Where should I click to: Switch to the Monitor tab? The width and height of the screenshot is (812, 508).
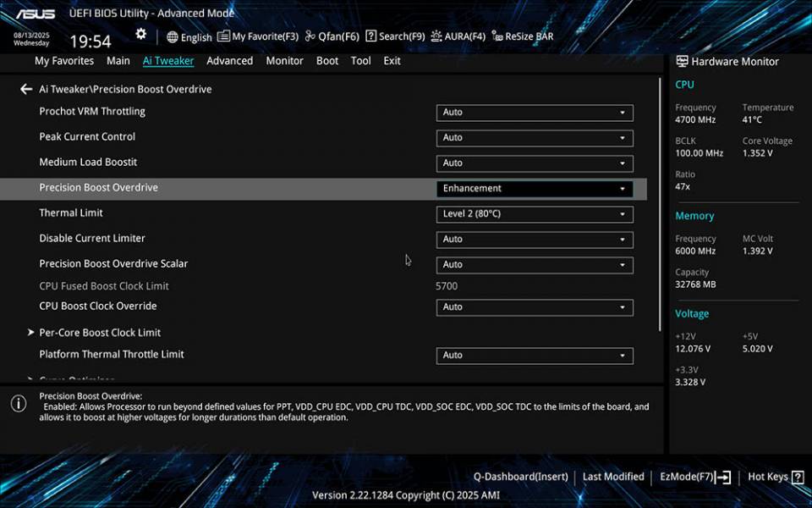pyautogui.click(x=284, y=60)
